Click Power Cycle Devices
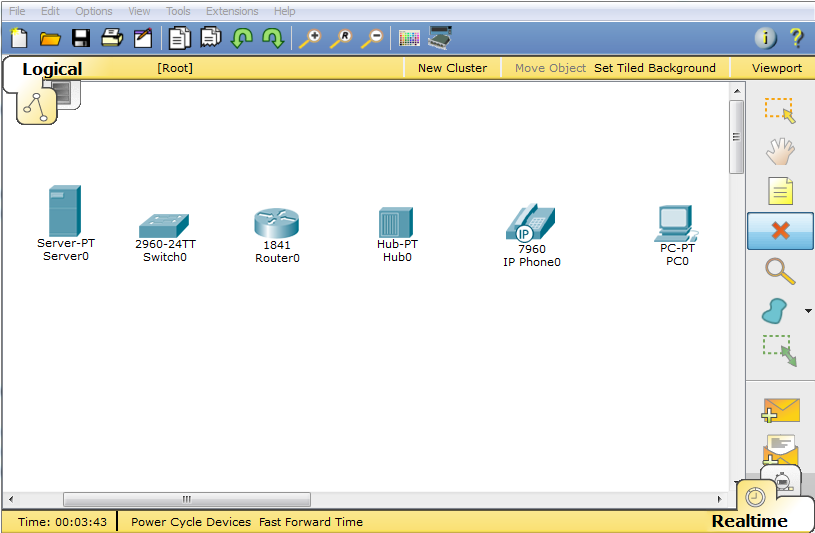The width and height of the screenshot is (815, 533). tap(191, 522)
